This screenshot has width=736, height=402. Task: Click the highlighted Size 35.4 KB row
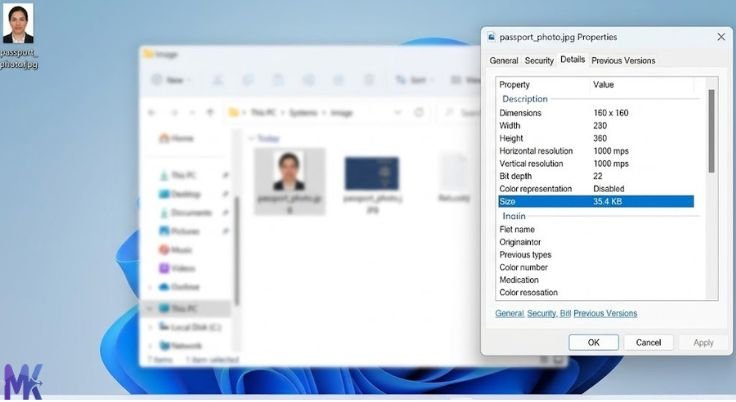(x=596, y=201)
